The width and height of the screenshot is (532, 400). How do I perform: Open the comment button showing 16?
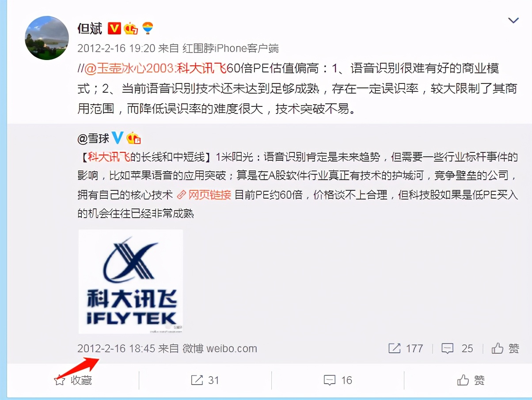click(338, 380)
